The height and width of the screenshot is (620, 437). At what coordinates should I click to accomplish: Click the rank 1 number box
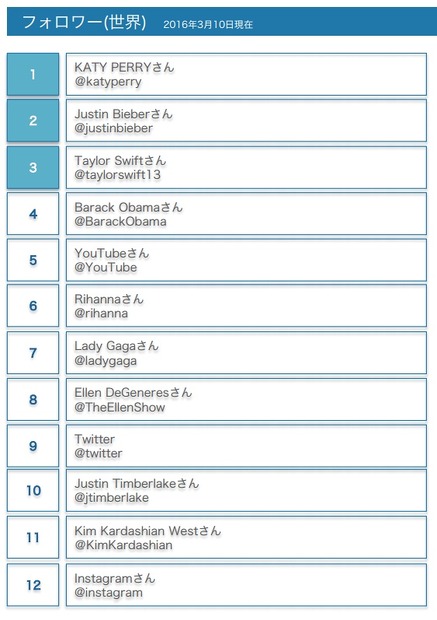(x=33, y=74)
